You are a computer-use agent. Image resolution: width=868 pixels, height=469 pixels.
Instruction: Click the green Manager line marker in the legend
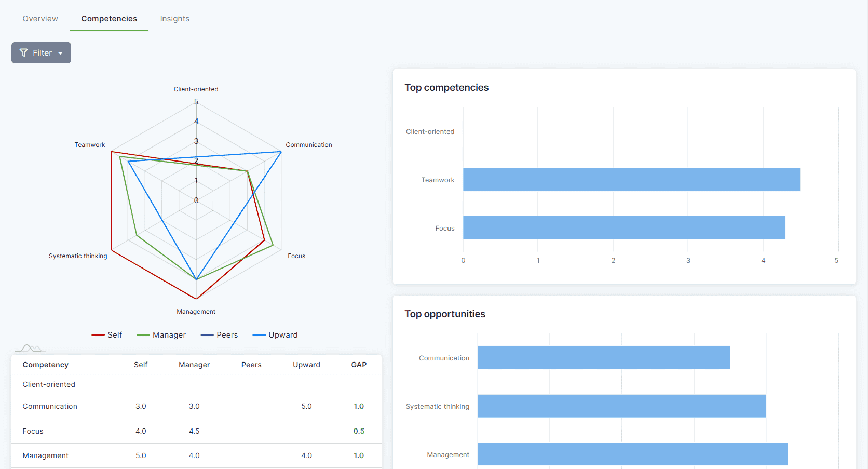click(143, 336)
